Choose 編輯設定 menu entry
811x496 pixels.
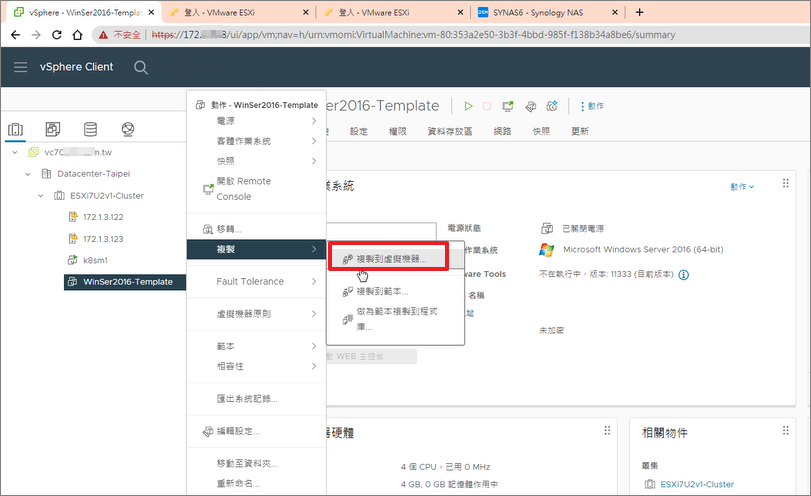click(x=257, y=431)
